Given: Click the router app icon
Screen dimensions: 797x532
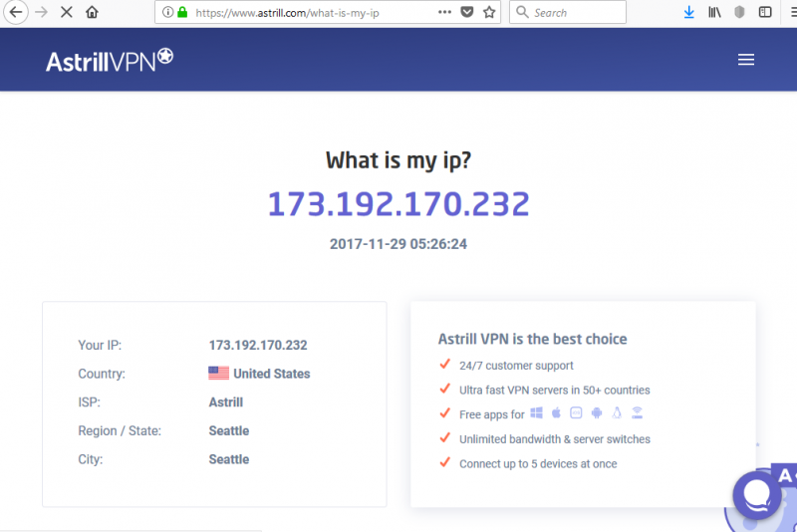Looking at the screenshot, I should point(637,413).
